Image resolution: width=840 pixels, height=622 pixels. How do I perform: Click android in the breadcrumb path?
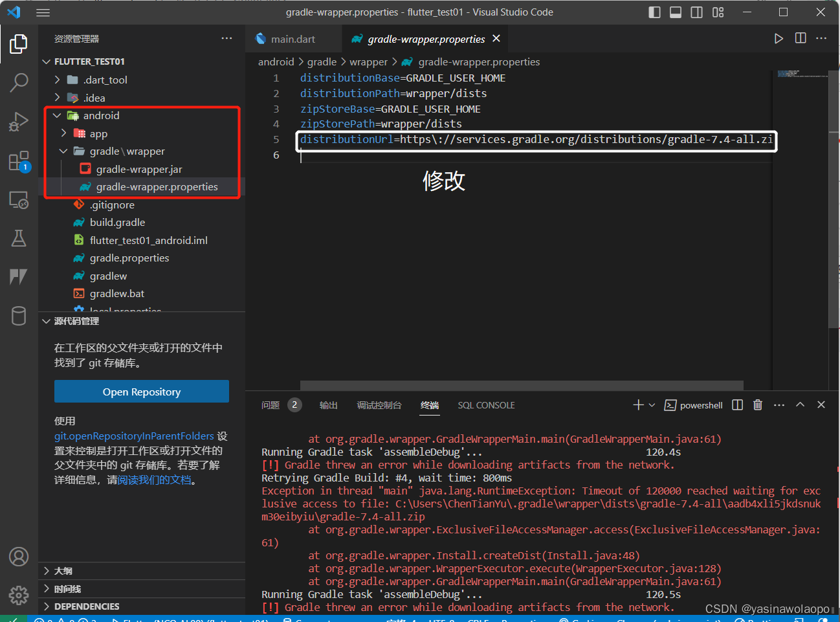pos(276,61)
